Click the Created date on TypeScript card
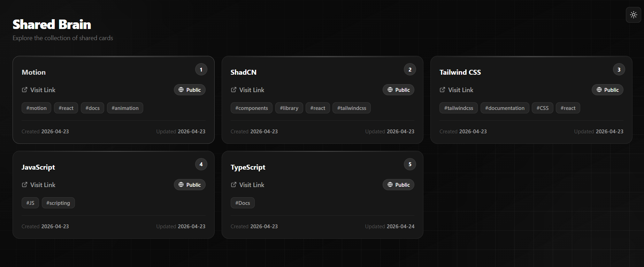This screenshot has height=267, width=644. 254,227
